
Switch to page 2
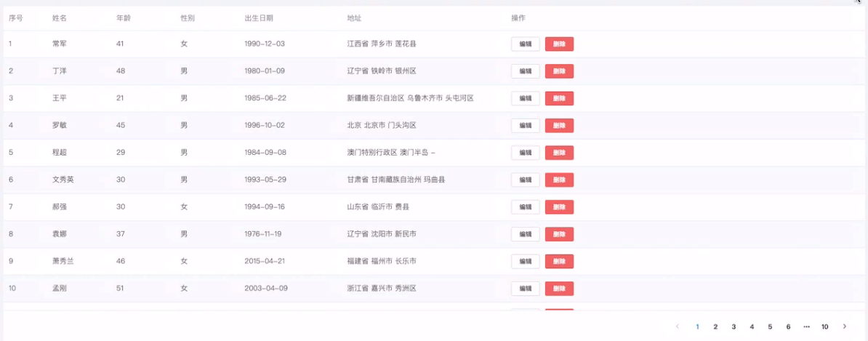click(715, 326)
